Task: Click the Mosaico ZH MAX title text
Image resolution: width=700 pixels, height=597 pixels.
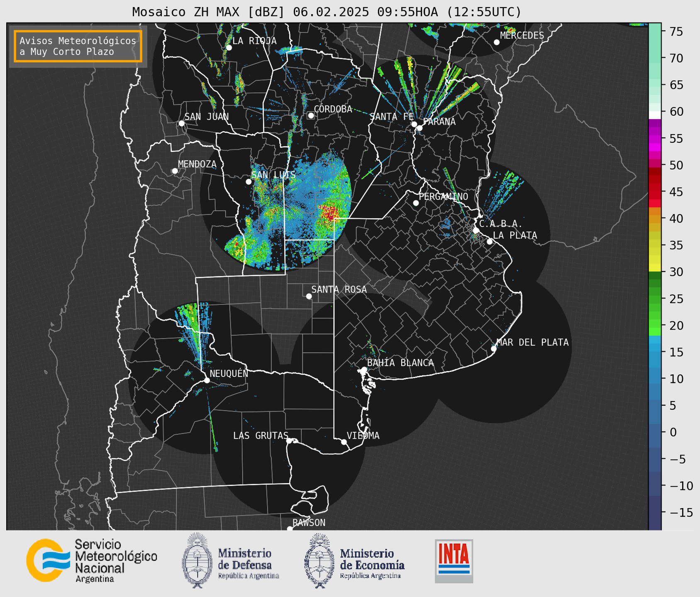Action: (327, 12)
